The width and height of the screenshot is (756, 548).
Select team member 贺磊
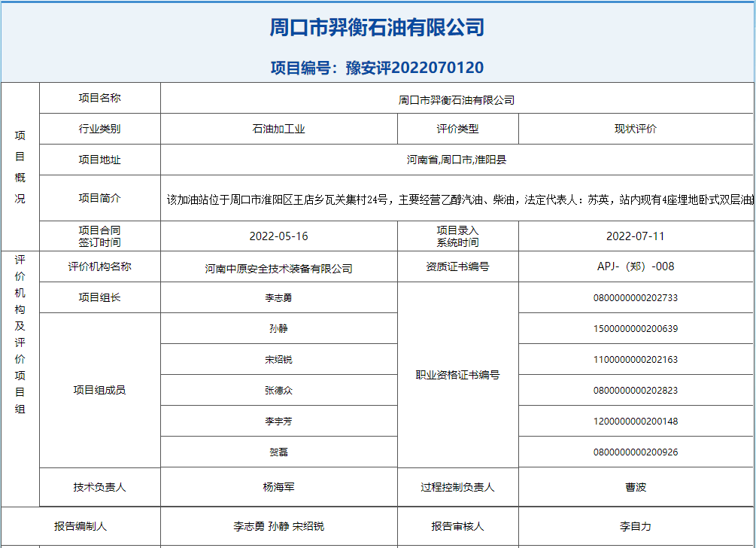click(x=278, y=452)
